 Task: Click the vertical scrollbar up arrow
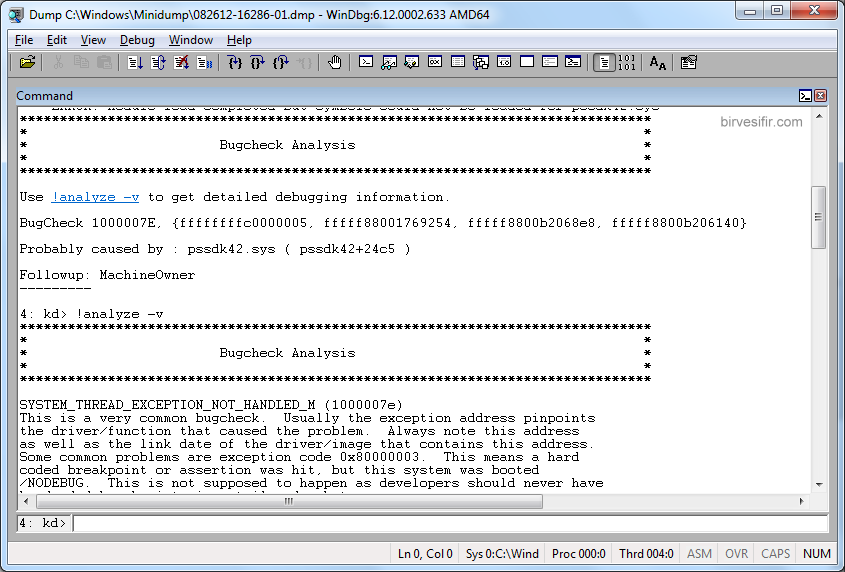pyautogui.click(x=819, y=116)
